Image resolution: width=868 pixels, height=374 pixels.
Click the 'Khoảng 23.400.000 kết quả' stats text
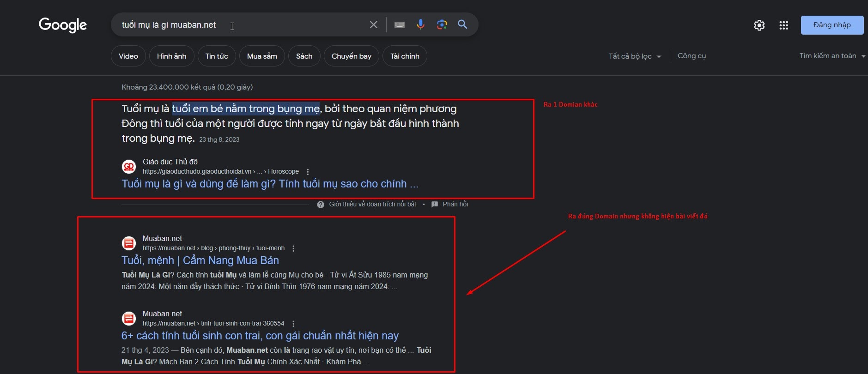tap(187, 87)
